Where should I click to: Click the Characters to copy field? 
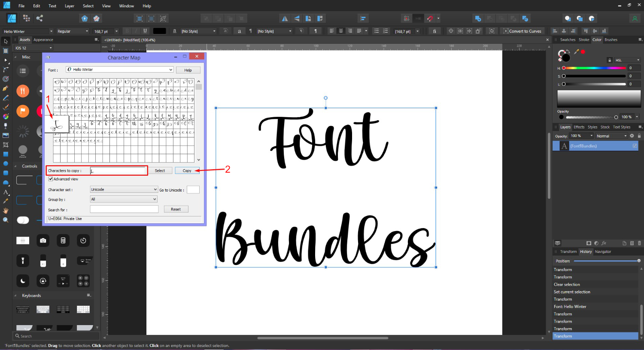[x=118, y=170]
